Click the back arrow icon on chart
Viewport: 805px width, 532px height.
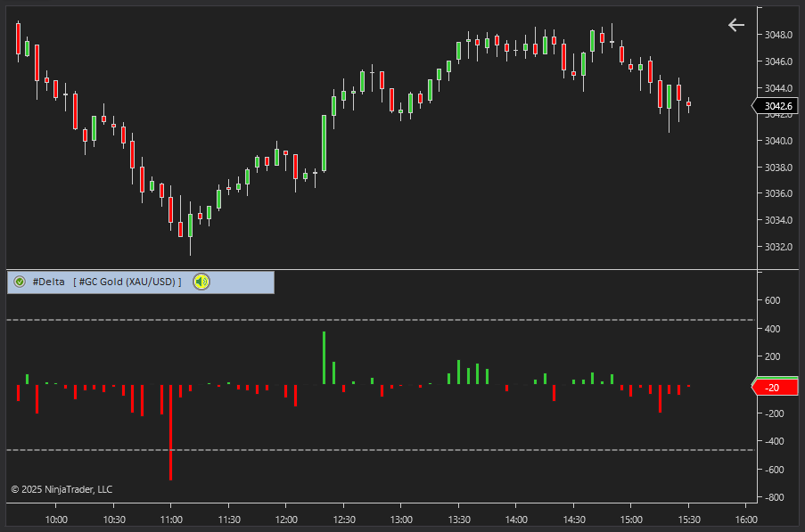point(736,25)
